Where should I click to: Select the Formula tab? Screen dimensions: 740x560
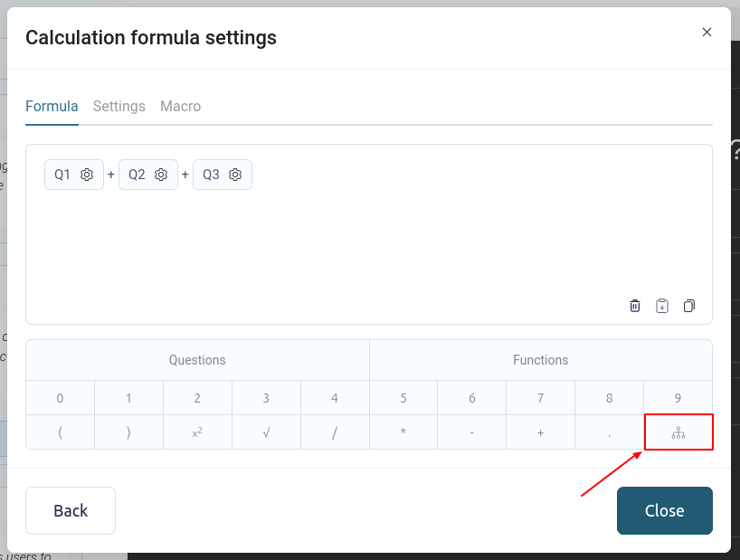52,106
